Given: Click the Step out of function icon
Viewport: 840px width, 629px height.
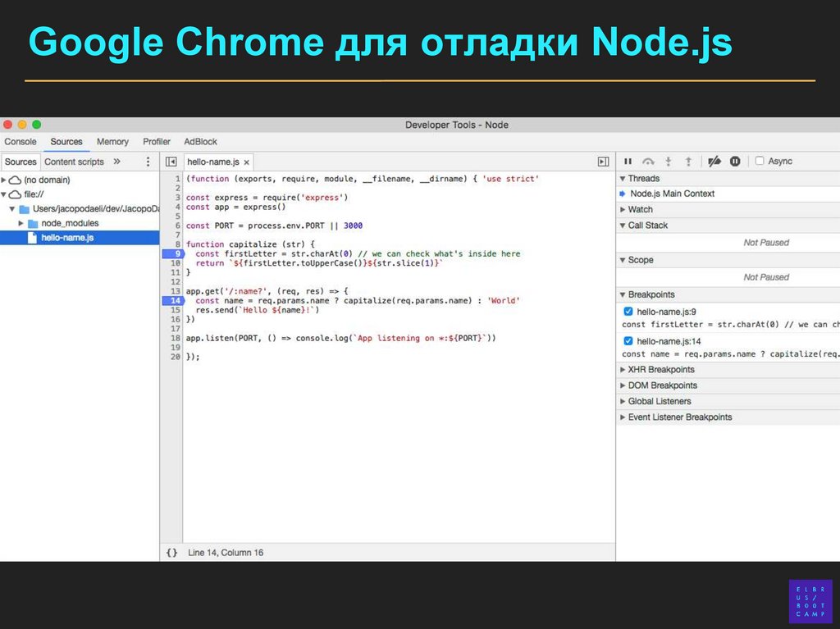Looking at the screenshot, I should tap(688, 162).
